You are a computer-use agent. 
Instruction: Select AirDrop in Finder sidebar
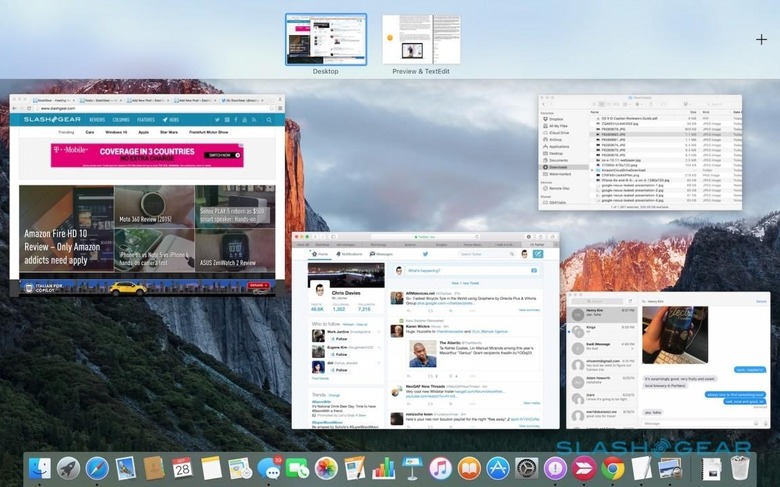(x=555, y=140)
